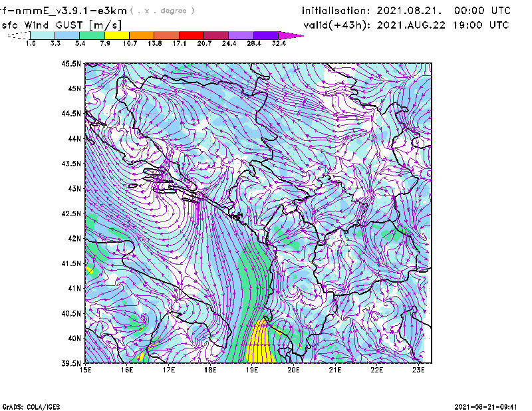Pick the orange swatch after 10.7

142,35
